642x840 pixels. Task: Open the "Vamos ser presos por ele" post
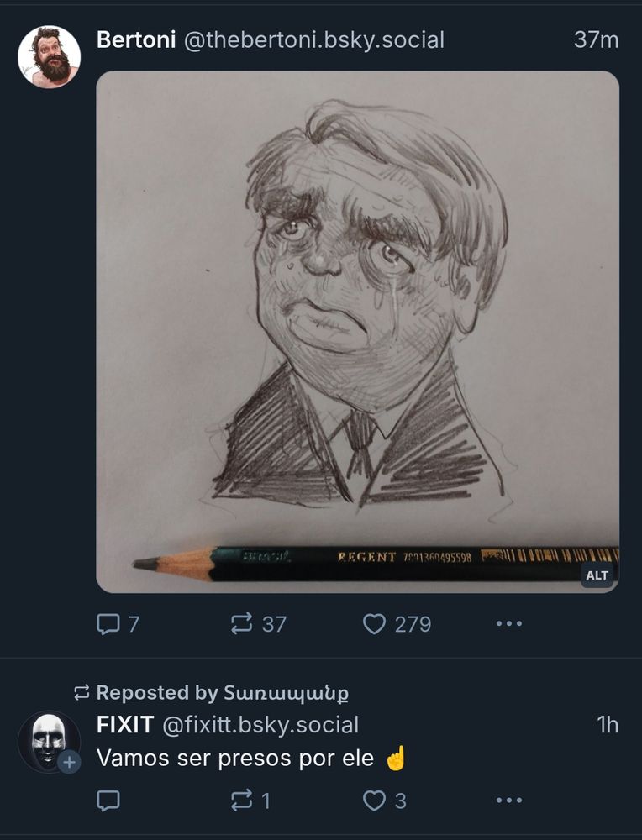click(235, 759)
